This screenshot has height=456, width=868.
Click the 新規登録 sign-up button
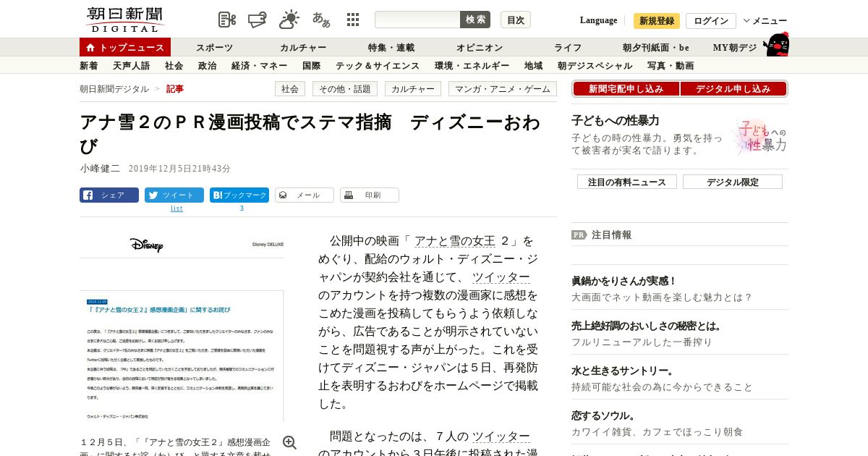657,20
